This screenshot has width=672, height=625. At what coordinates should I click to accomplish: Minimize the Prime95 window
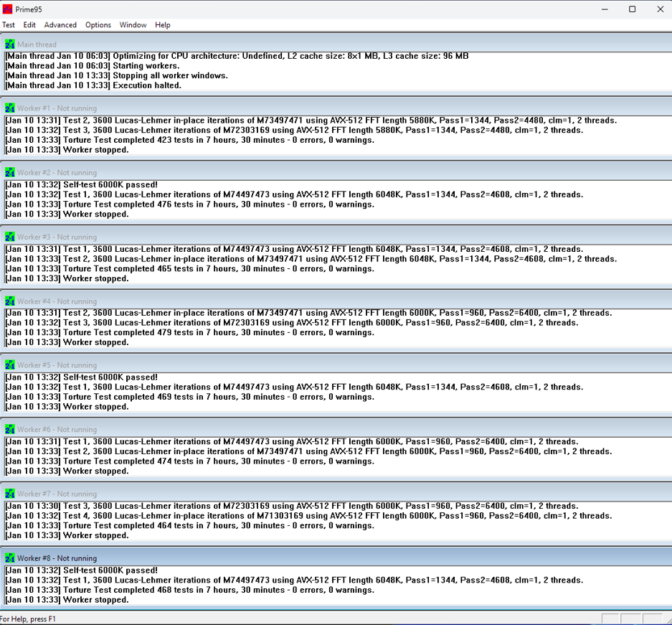click(x=605, y=9)
